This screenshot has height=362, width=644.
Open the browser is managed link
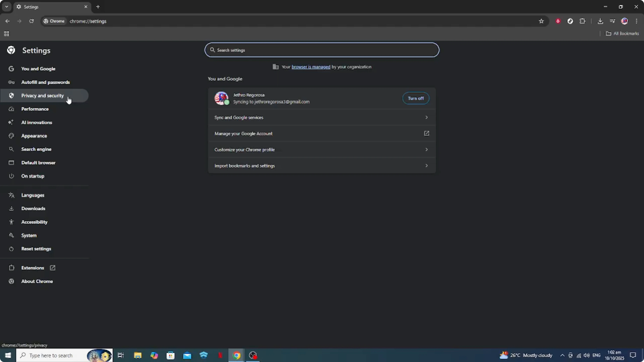[x=311, y=67]
